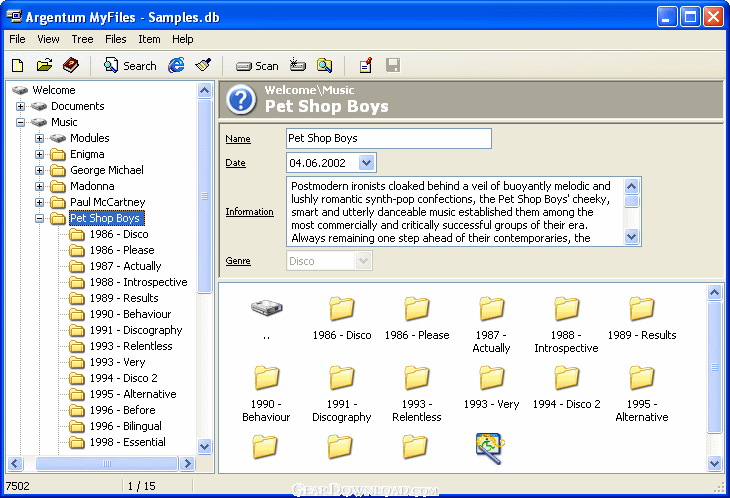This screenshot has height=498, width=730.
Task: Open the Date dropdown calendar
Action: click(x=367, y=163)
